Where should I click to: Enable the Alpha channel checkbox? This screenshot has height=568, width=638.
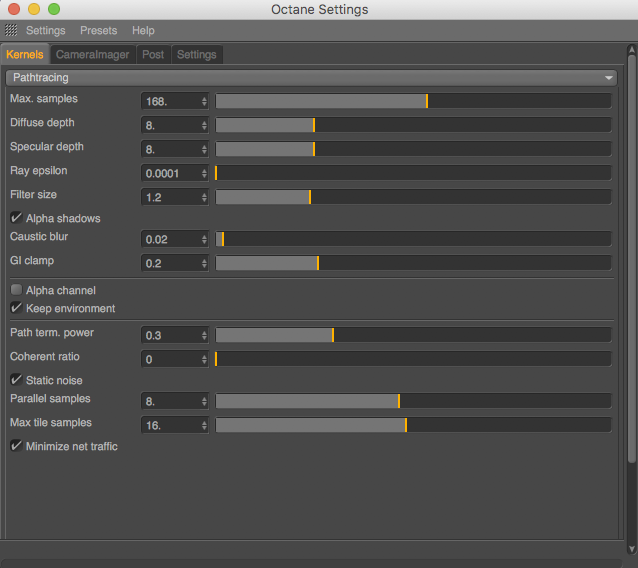pyautogui.click(x=16, y=290)
